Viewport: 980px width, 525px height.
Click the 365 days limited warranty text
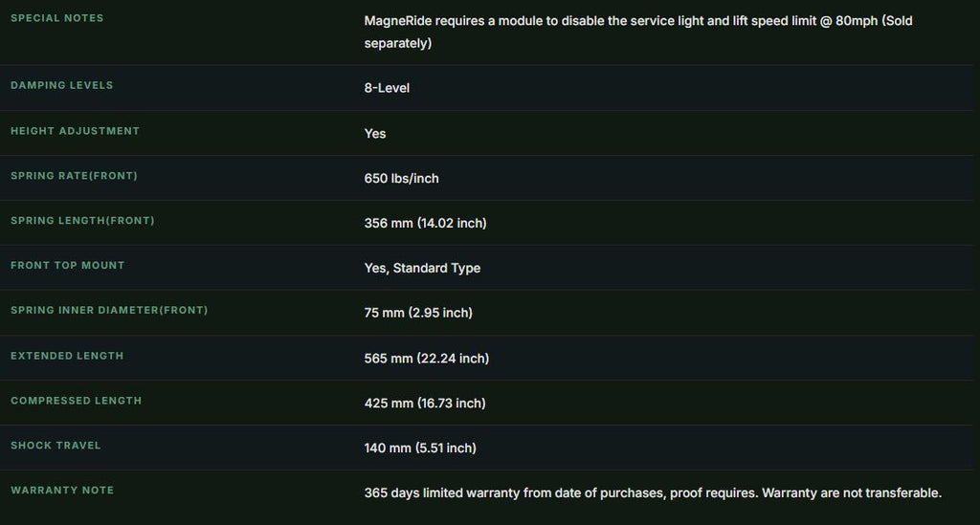[653, 493]
